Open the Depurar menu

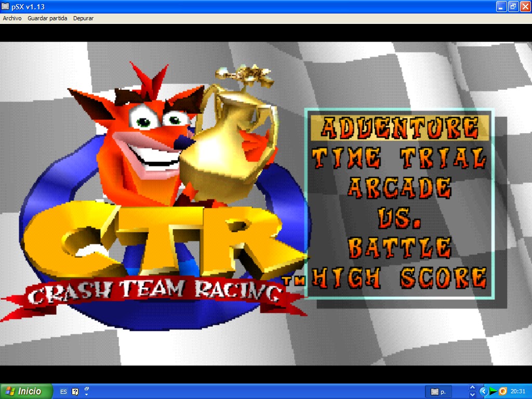coord(83,18)
